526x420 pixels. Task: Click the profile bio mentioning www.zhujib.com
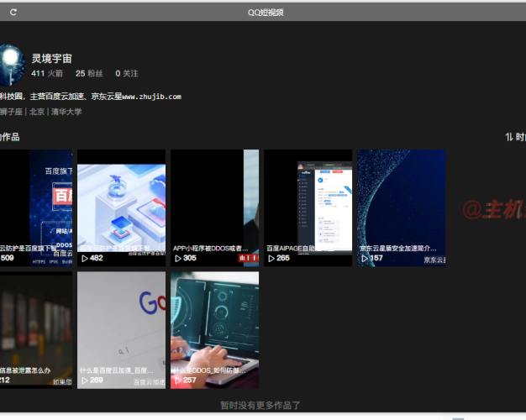pyautogui.click(x=91, y=97)
